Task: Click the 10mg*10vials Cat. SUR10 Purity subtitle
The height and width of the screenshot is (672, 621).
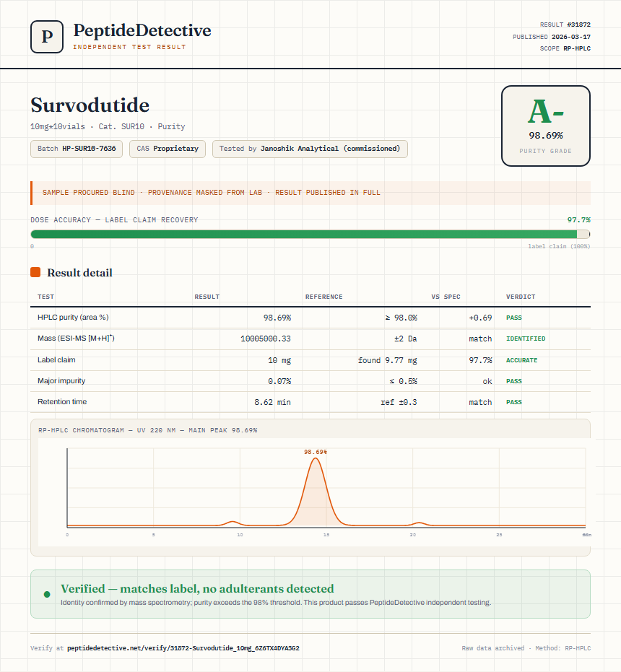Action: click(x=108, y=126)
